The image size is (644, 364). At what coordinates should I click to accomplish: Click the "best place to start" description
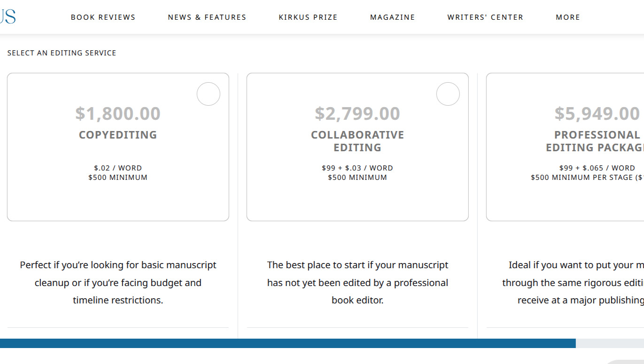pos(357,282)
